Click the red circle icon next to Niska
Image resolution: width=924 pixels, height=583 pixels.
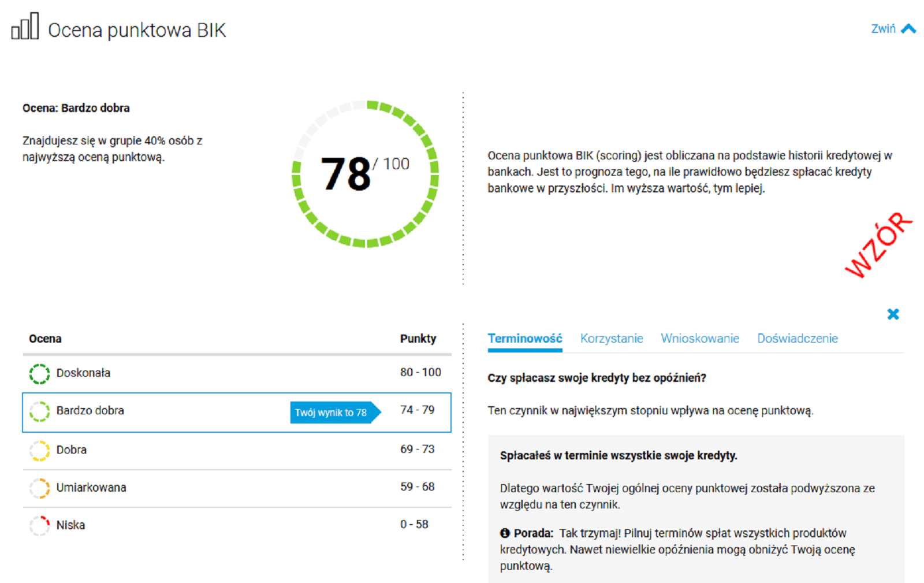click(39, 526)
